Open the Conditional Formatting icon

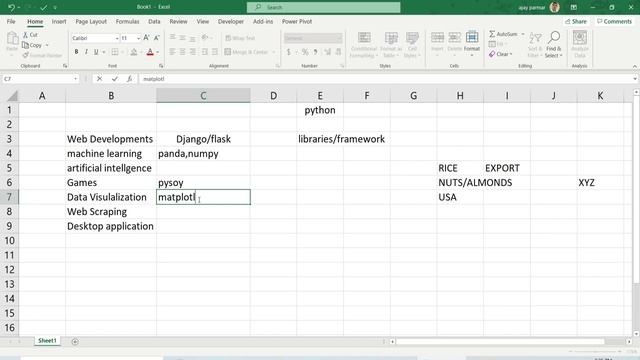tap(363, 45)
